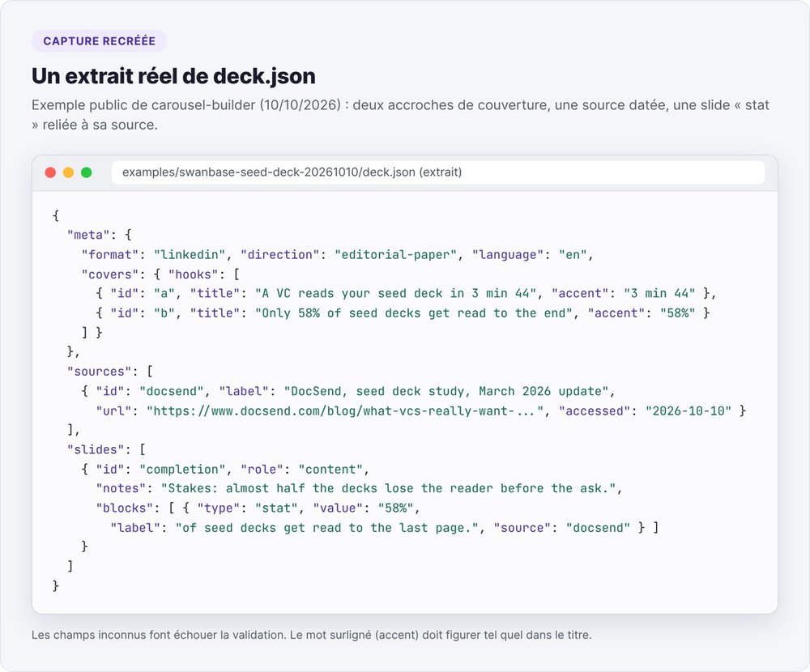Select the "linkedin" value
Screen dimensions: 810x672
click(x=190, y=255)
